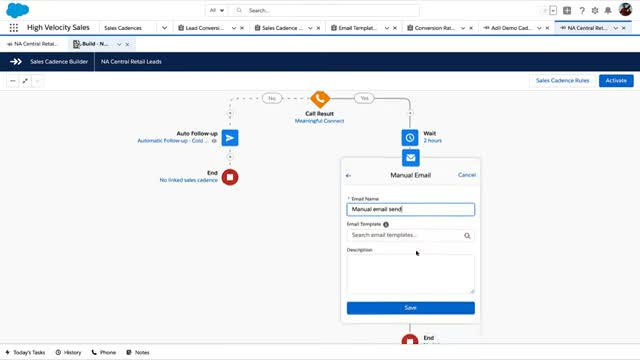
Task: Select the Auto Follow-up send step icon
Action: 230,138
